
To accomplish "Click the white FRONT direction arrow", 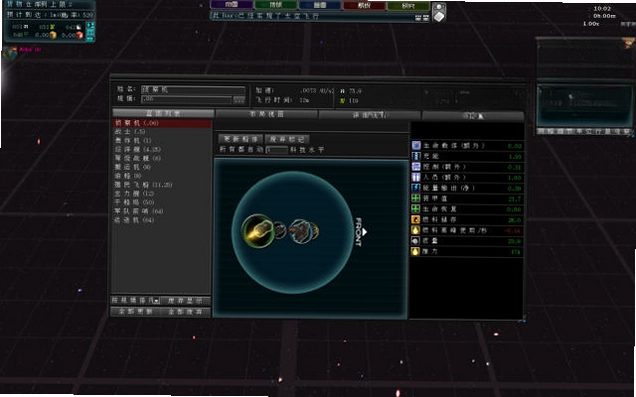I will pos(365,232).
